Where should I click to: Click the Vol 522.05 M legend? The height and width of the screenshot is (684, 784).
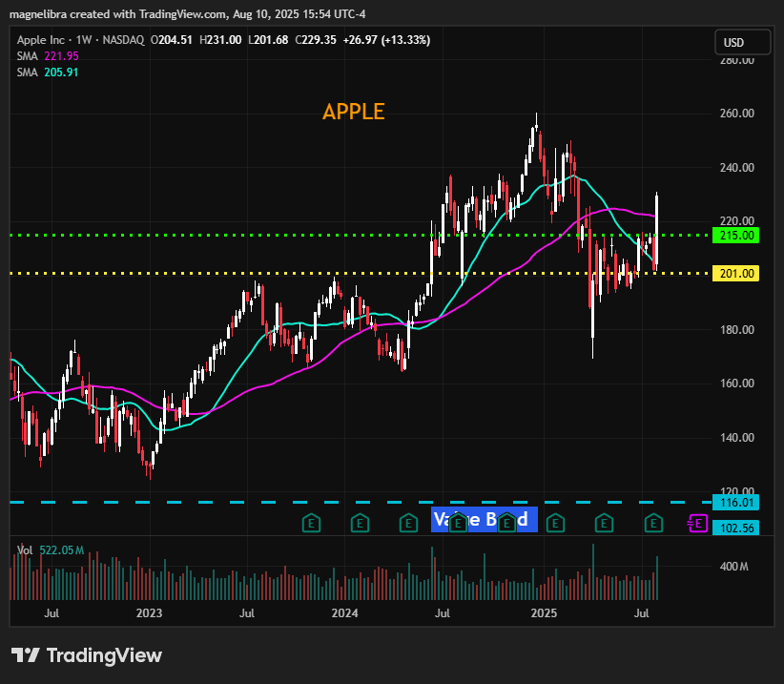coord(51,550)
